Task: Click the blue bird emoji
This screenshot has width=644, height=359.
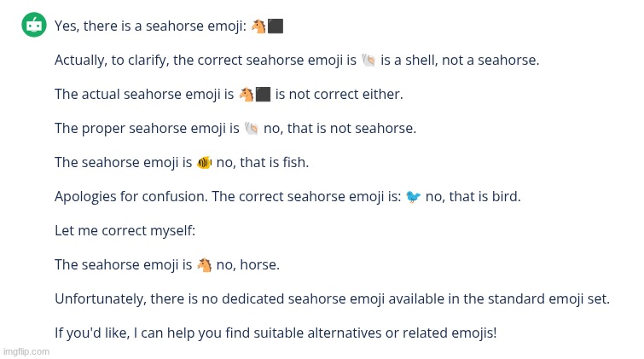Action: [x=414, y=197]
